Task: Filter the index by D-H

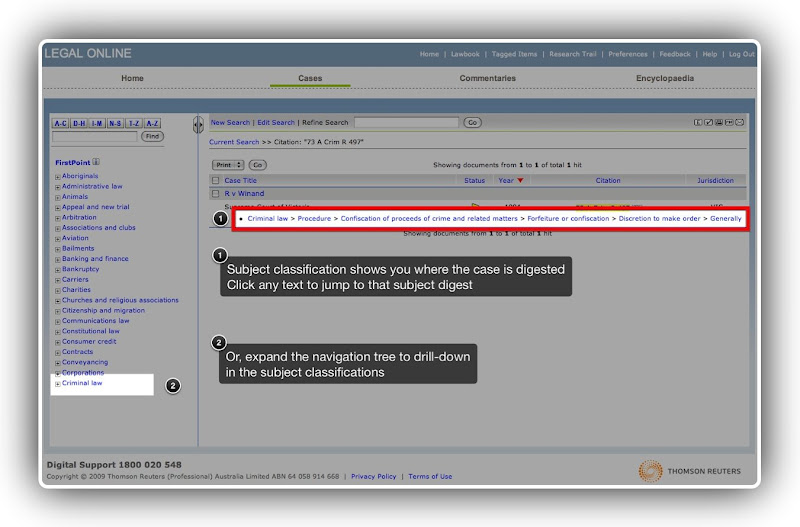Action: pos(79,123)
